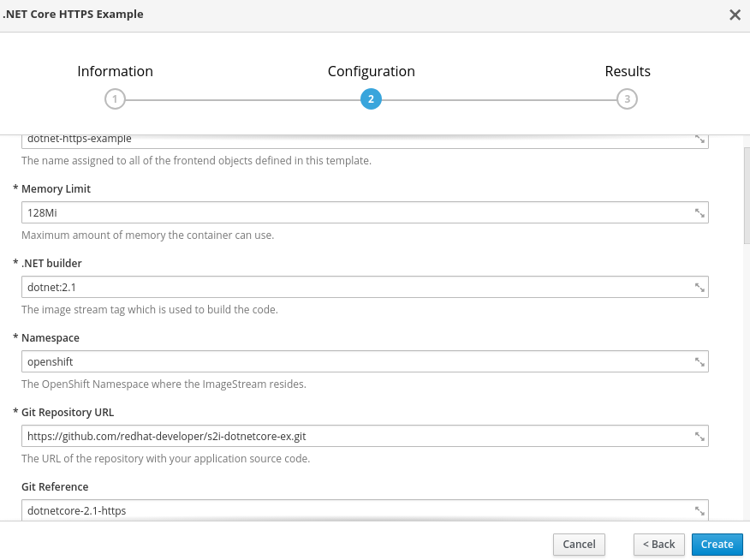The image size is (750, 560).
Task: Focus the .NET builder dotnet:2.1 input
Action: pyautogui.click(x=365, y=287)
